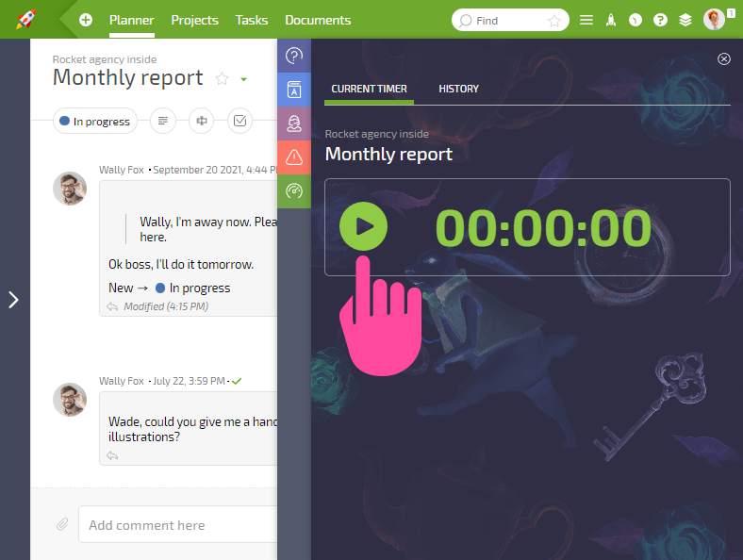Switch to the CURRENT TIMER tab
The height and width of the screenshot is (560, 743).
(369, 89)
